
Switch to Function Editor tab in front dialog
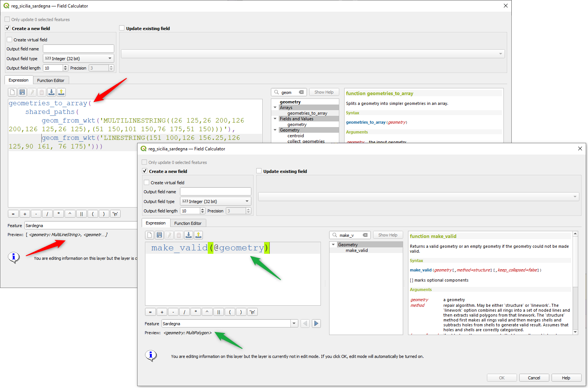187,223
